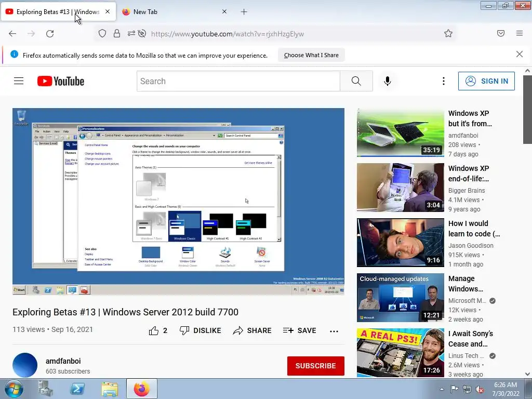Open the Bigger Brains Windows XP end-of-life thumbnail

click(x=401, y=187)
